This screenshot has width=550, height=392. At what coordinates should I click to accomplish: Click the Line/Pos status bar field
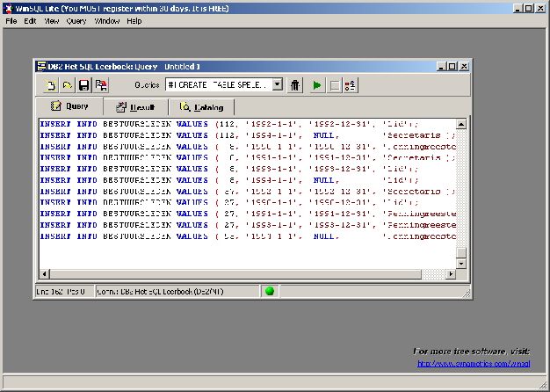64,292
